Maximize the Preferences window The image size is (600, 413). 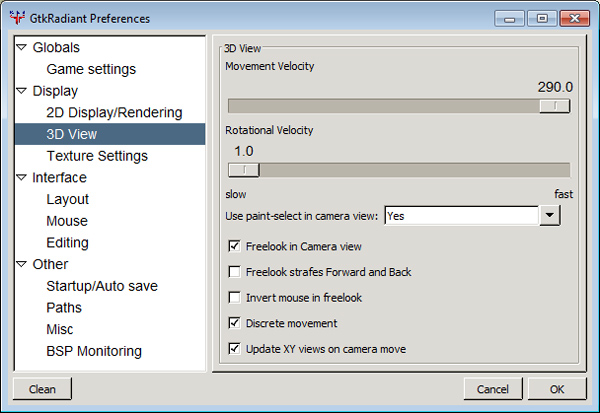coord(542,18)
